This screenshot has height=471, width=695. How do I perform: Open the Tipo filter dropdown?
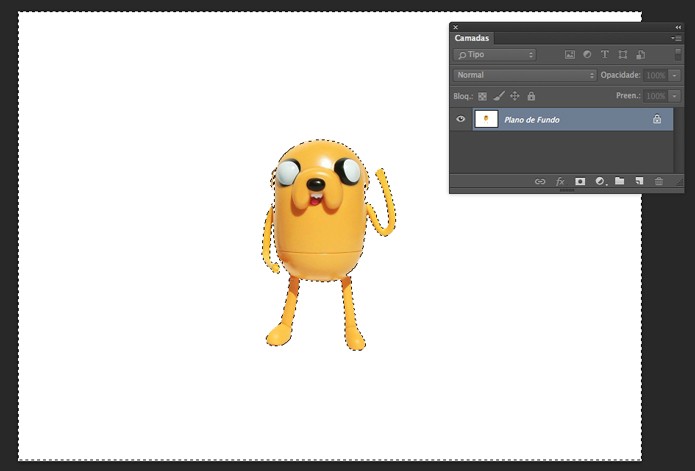tap(495, 54)
